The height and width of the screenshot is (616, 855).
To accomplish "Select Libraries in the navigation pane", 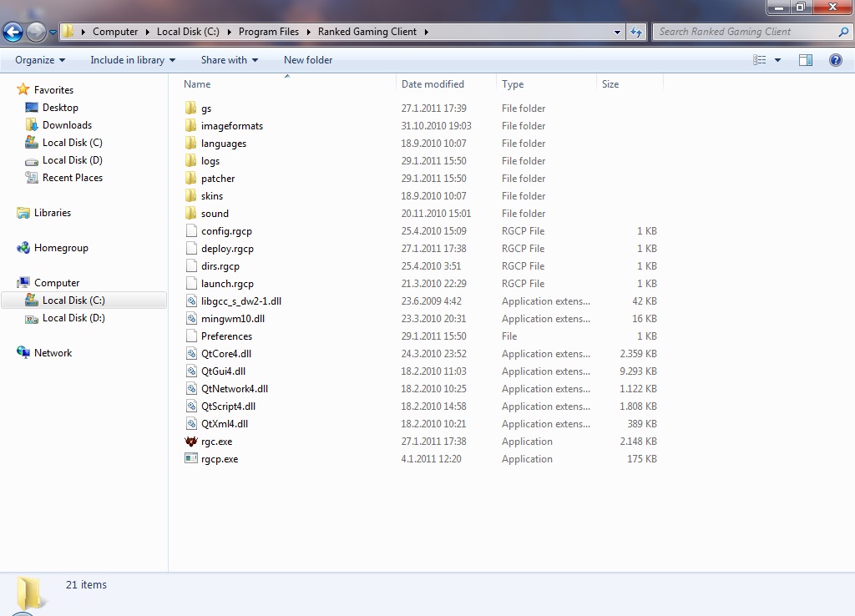I will 53,213.
